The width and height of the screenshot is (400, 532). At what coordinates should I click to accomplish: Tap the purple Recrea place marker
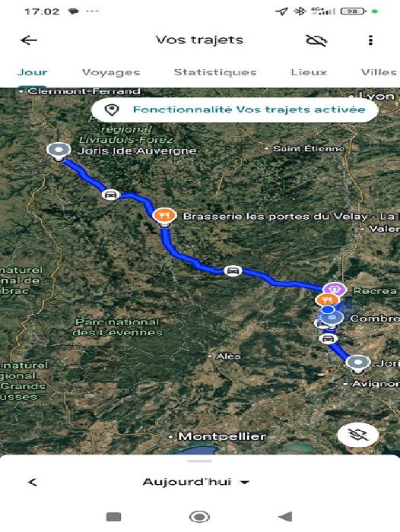pos(335,289)
